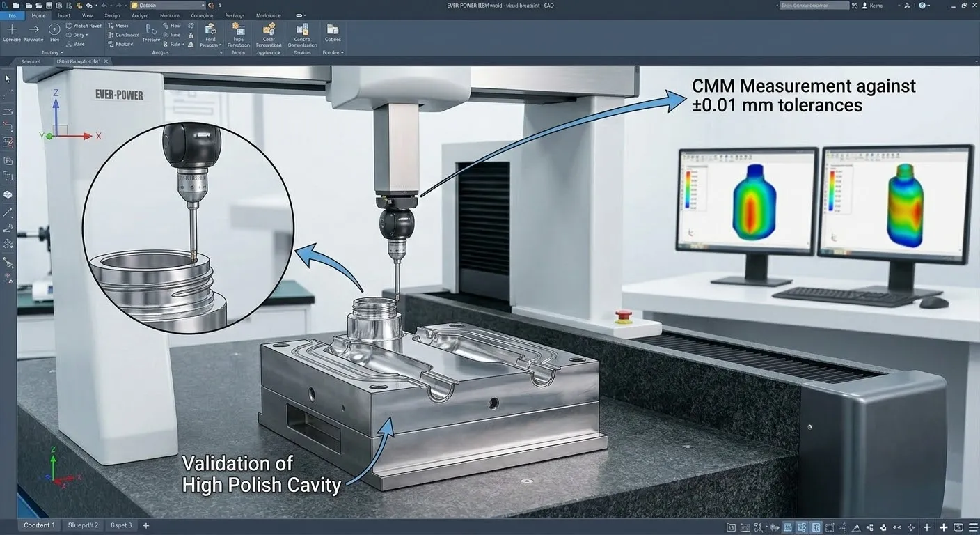
Task: Select the arrow tool in the ribbon
Action: 33,29
